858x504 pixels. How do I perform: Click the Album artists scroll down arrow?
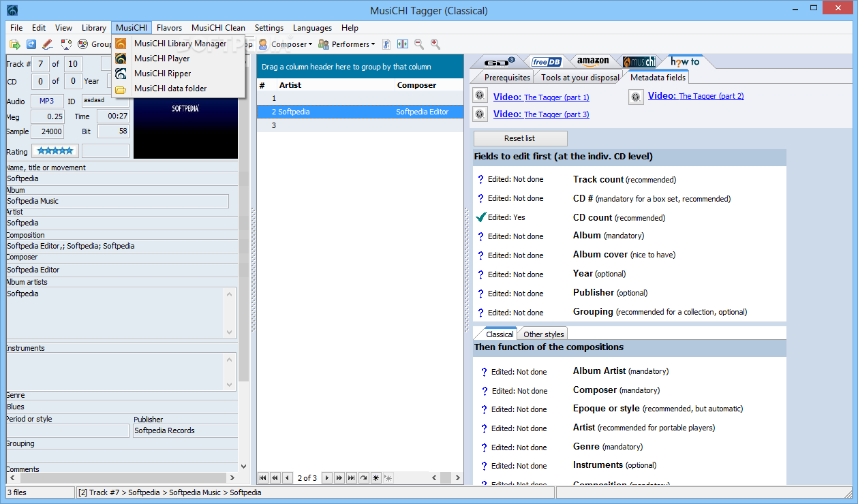[230, 332]
